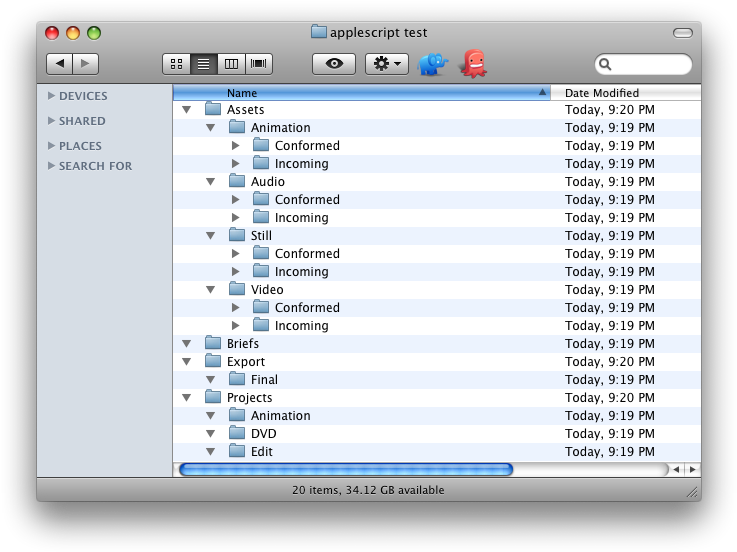Image resolution: width=737 pixels, height=552 pixels.
Task: Select the DVD folder icon
Action: [237, 433]
